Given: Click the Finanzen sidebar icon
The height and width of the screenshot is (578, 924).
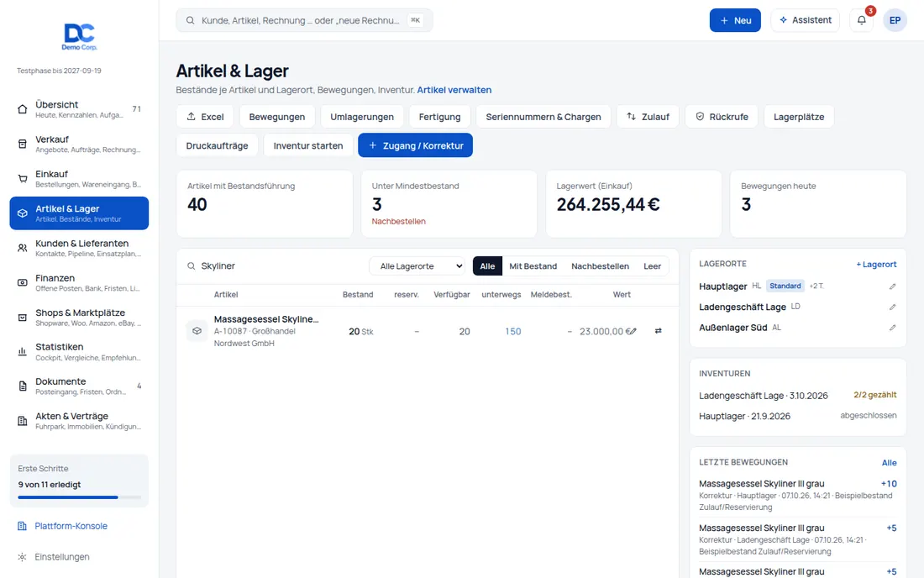Looking at the screenshot, I should point(23,283).
